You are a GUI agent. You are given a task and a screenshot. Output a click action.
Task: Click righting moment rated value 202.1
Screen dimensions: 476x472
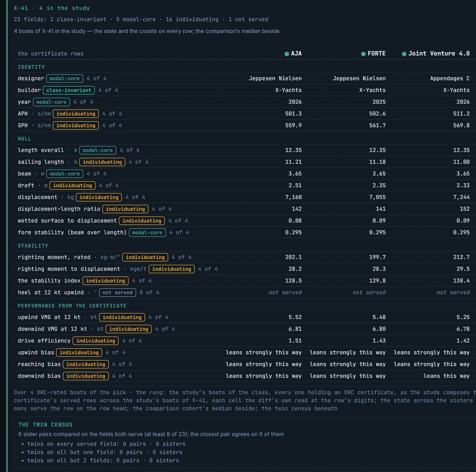(293, 257)
